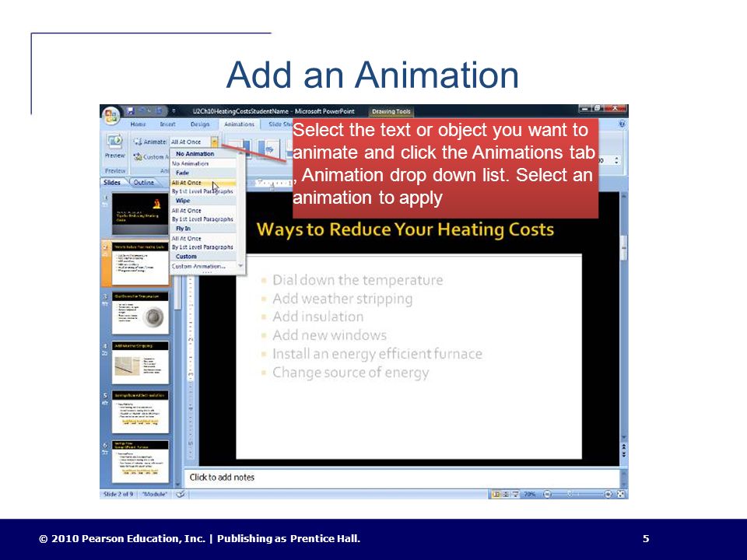Click bullet 'Add weather stripping'

tap(342, 299)
